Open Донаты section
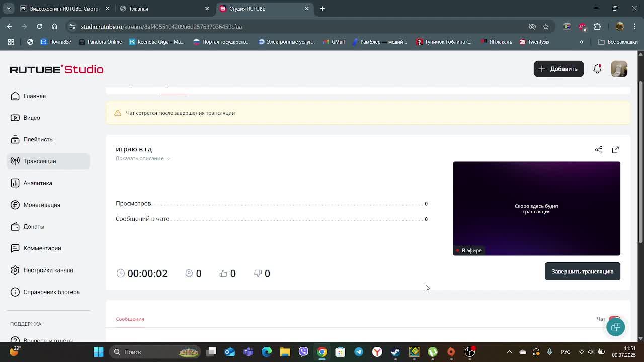The image size is (644, 362). [x=33, y=226]
